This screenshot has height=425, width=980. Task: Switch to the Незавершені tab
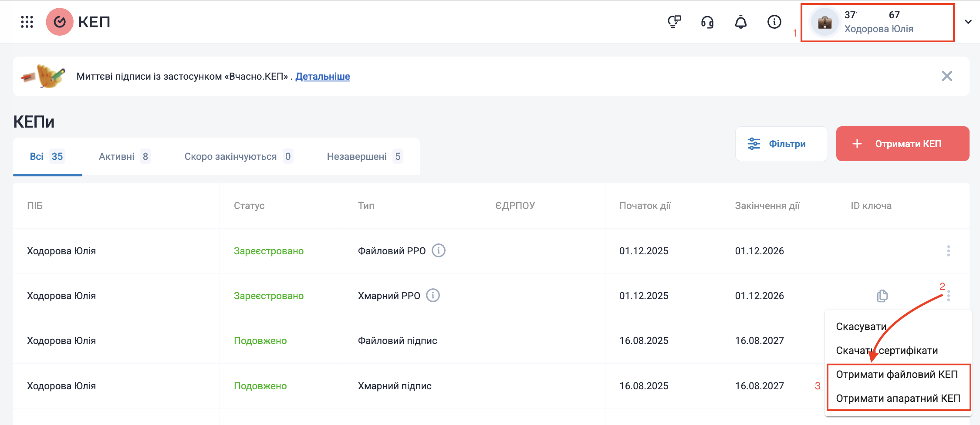[364, 156]
